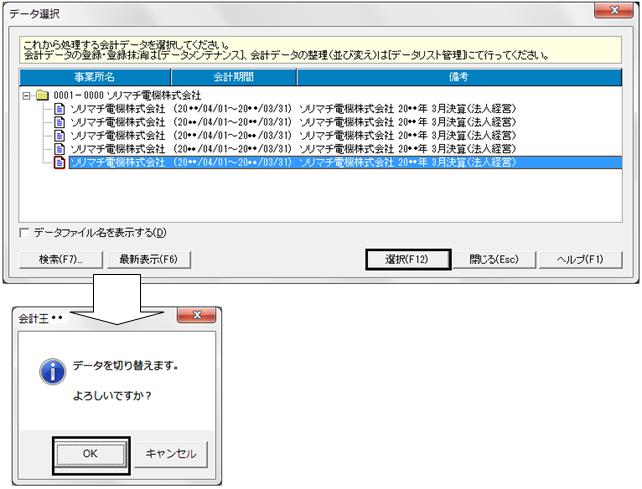Click document icon of second data row under folder
This screenshot has width=642, height=489.
pyautogui.click(x=60, y=122)
